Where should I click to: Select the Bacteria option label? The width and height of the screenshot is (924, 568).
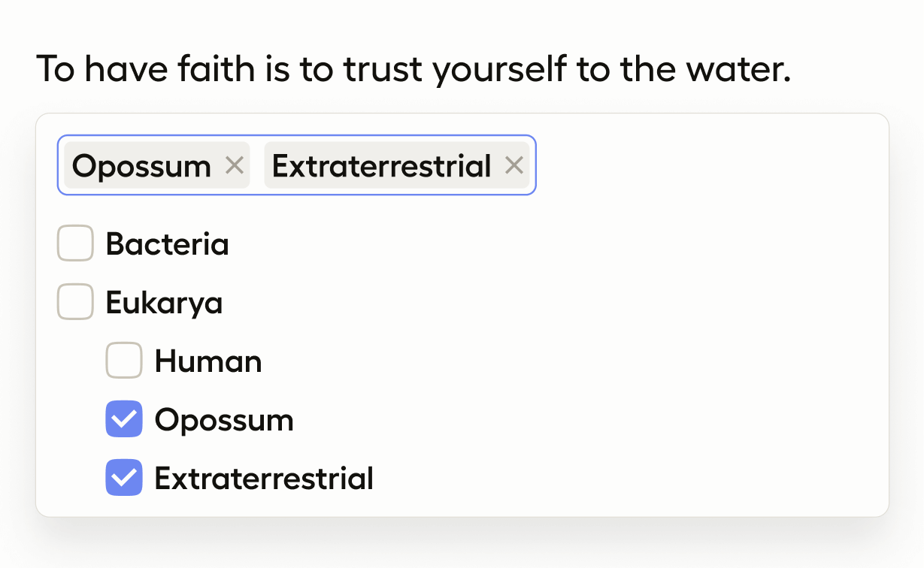tap(167, 243)
